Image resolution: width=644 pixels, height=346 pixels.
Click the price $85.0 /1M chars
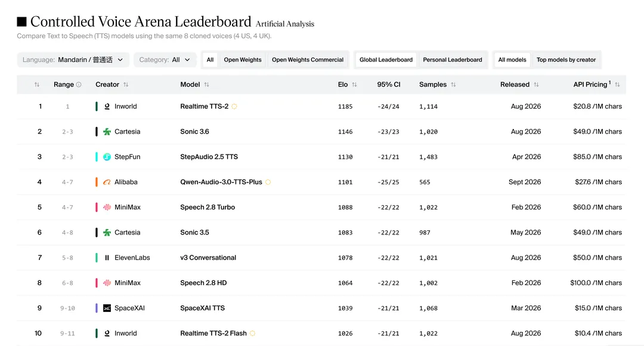click(x=597, y=157)
